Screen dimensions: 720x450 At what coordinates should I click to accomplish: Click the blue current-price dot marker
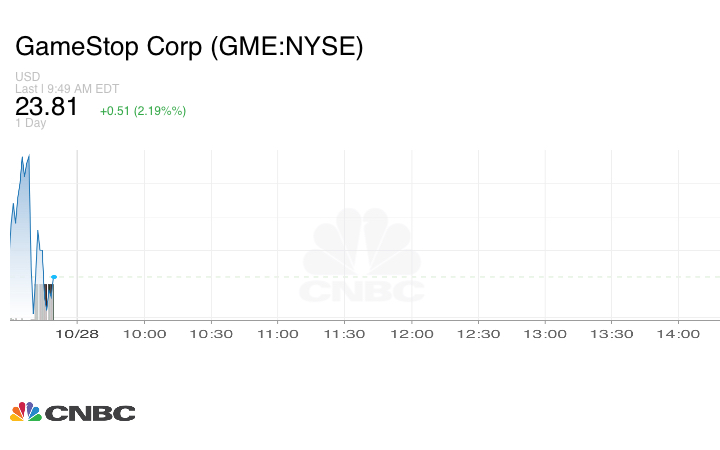pos(53,277)
